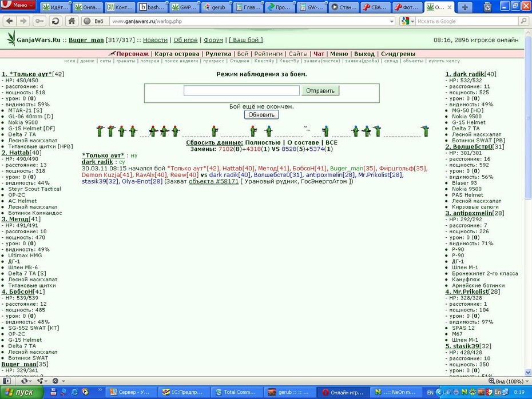
Task: Open search engine selector dropdown
Action: point(412,21)
